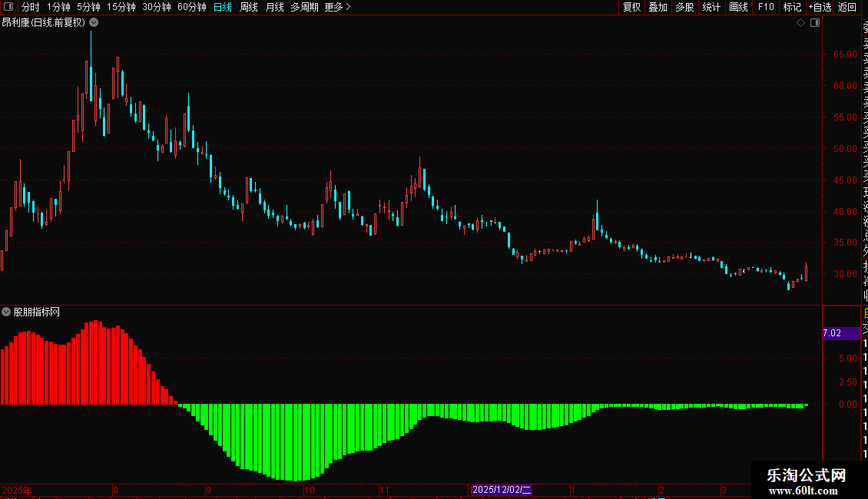
Task: Click the 35.00 price axis label
Action: [x=845, y=243]
